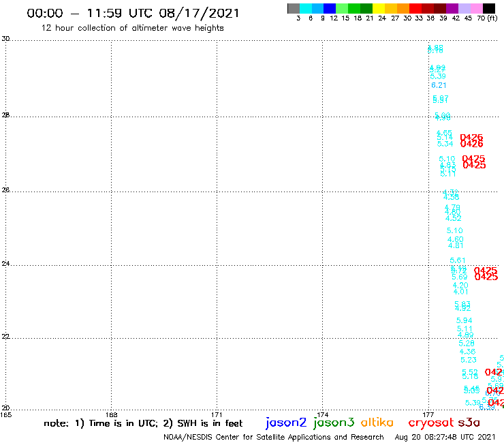Click the wave height value '4.01'
This screenshot has height=443, width=504.
pos(461,292)
